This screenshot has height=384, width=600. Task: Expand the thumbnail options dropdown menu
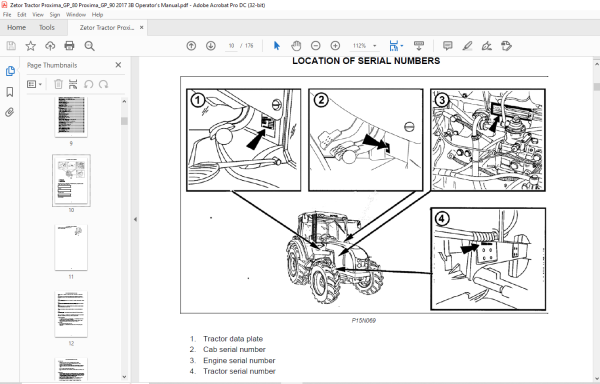click(x=34, y=84)
